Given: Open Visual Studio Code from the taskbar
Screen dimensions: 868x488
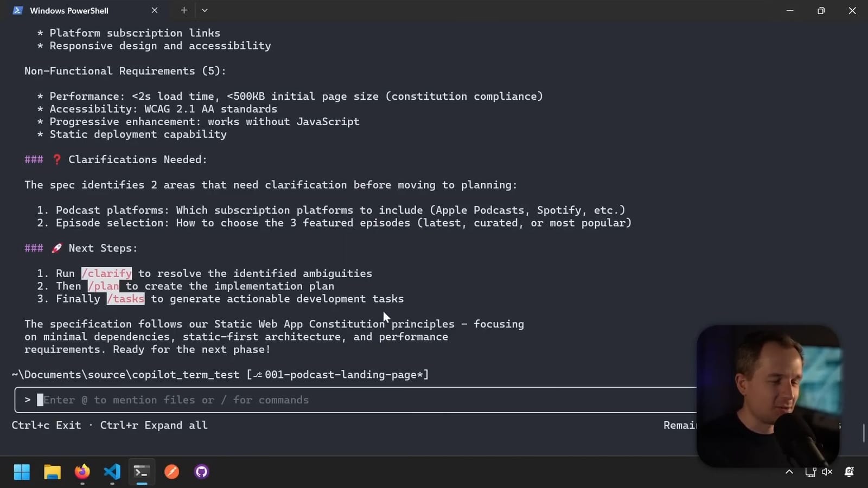Looking at the screenshot, I should [x=112, y=472].
